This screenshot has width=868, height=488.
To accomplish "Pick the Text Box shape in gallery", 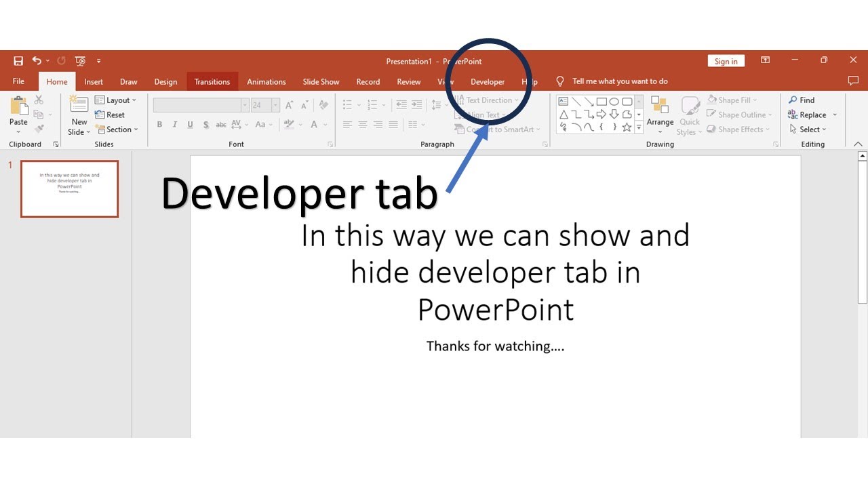I will (x=564, y=102).
